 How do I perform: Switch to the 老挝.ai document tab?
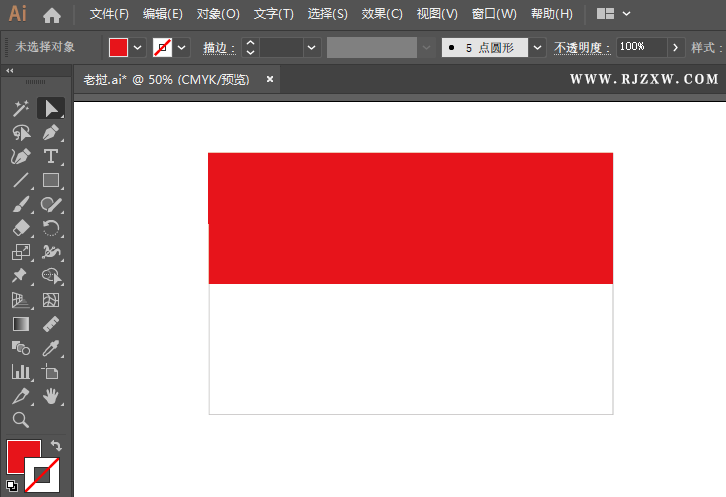(166, 79)
